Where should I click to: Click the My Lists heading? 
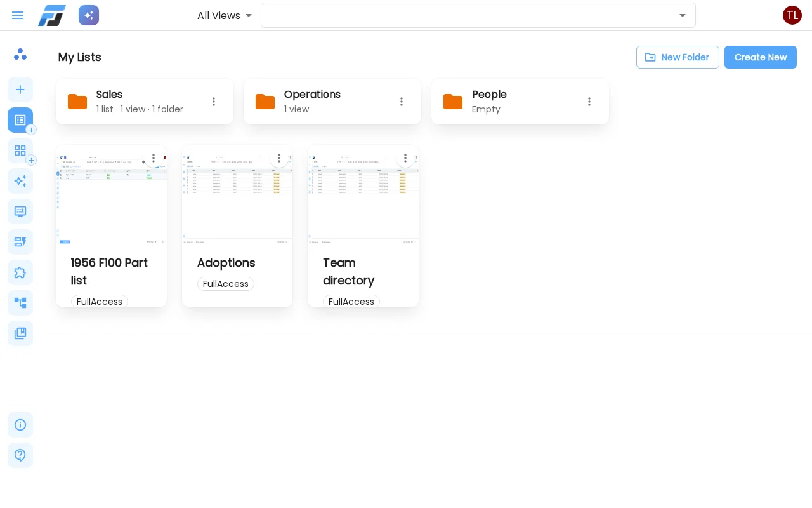coord(80,57)
